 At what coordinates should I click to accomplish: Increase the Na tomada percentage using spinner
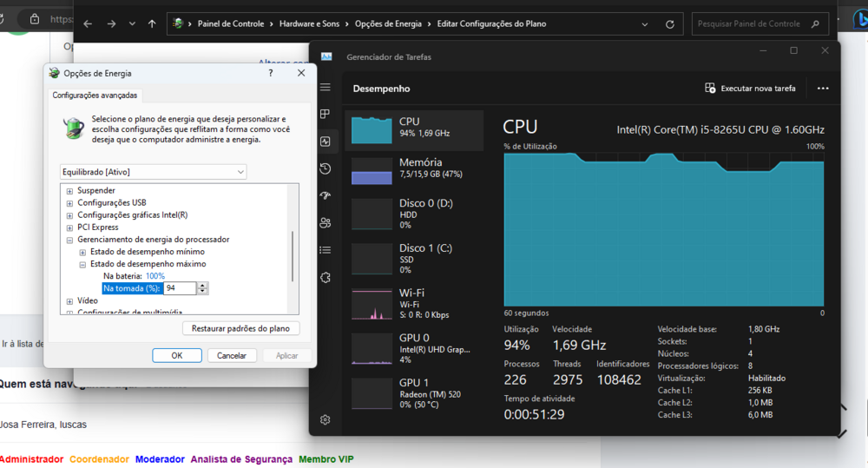click(203, 285)
